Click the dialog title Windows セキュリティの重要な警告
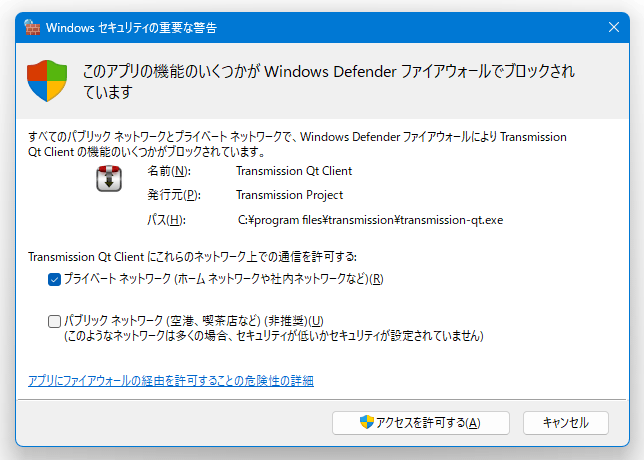644x460 pixels. pos(131,28)
